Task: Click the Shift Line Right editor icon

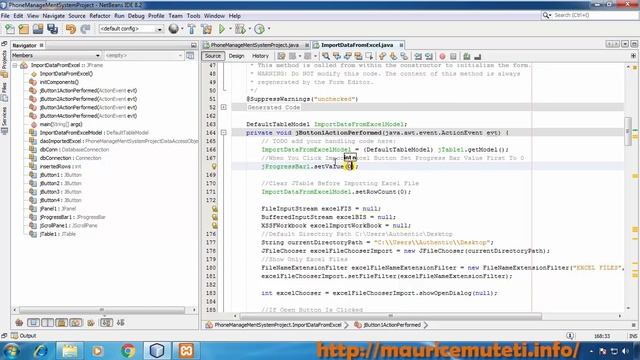Action: pyautogui.click(x=429, y=56)
